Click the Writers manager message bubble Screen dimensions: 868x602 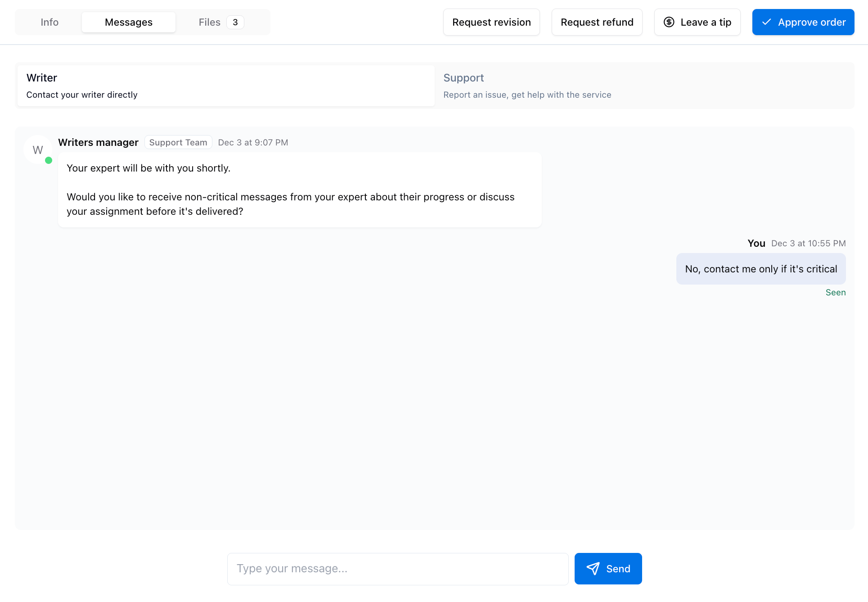click(300, 190)
